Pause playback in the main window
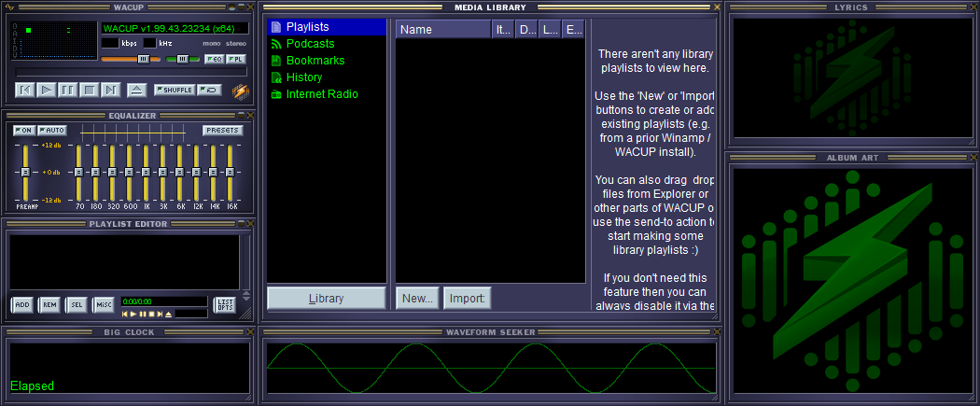980x406 pixels. [67, 90]
